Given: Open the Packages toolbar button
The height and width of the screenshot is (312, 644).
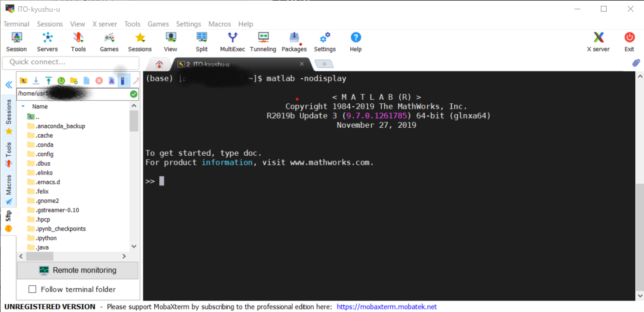Looking at the screenshot, I should pyautogui.click(x=294, y=42).
